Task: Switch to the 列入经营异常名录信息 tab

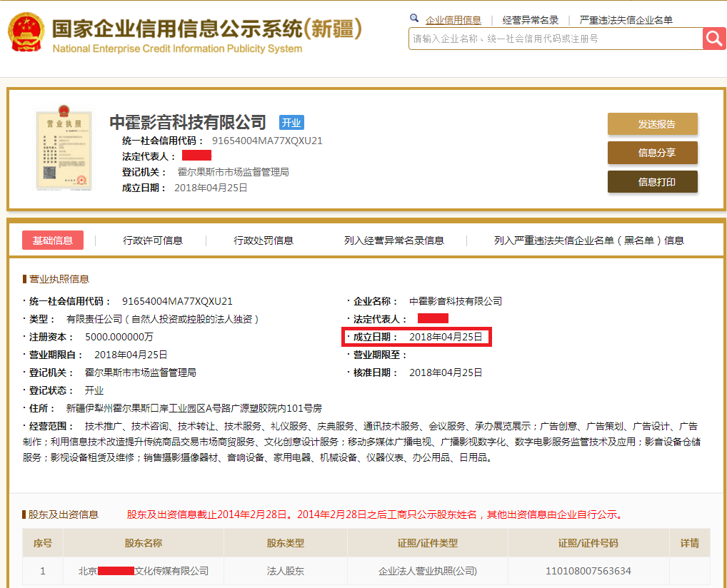Action: [x=394, y=240]
